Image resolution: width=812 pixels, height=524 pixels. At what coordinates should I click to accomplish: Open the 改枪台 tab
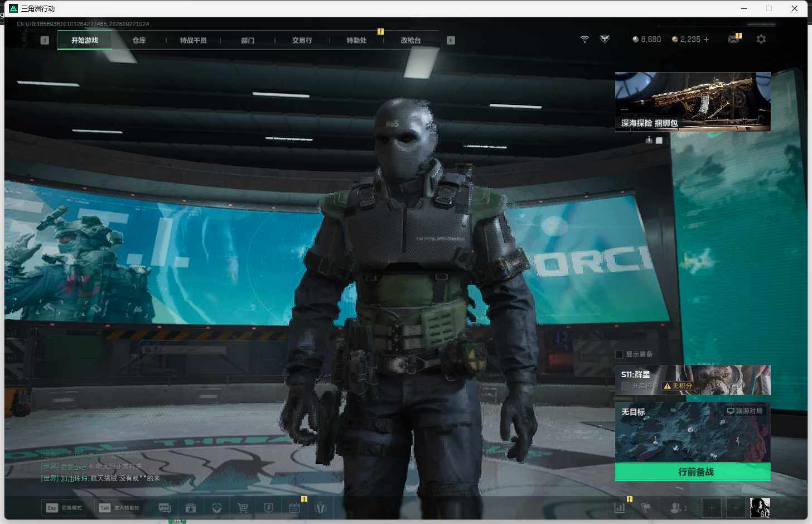[410, 40]
